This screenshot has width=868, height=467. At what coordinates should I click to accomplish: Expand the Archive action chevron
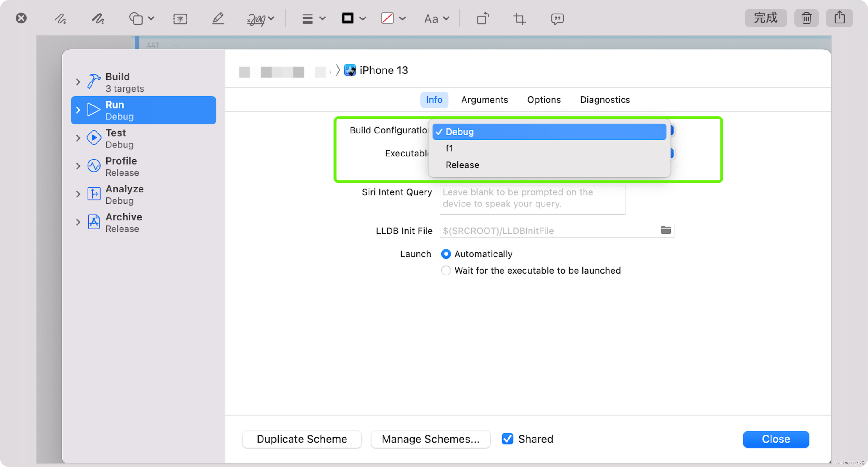point(78,222)
